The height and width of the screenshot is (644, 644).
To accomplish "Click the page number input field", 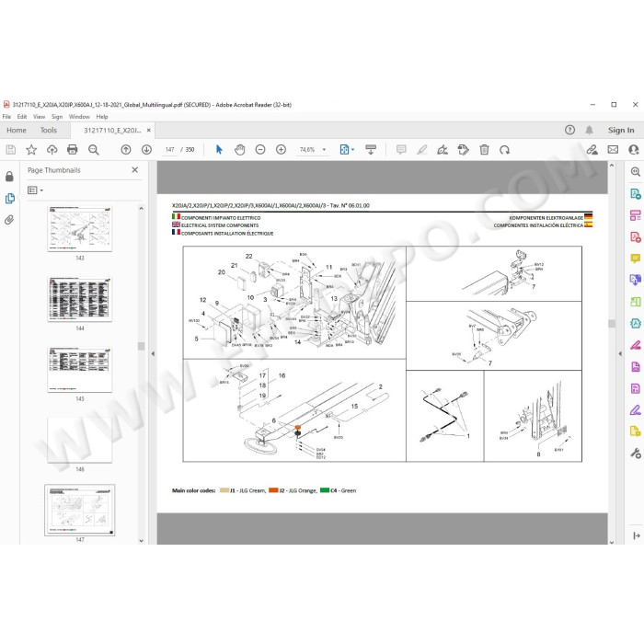I will (169, 150).
